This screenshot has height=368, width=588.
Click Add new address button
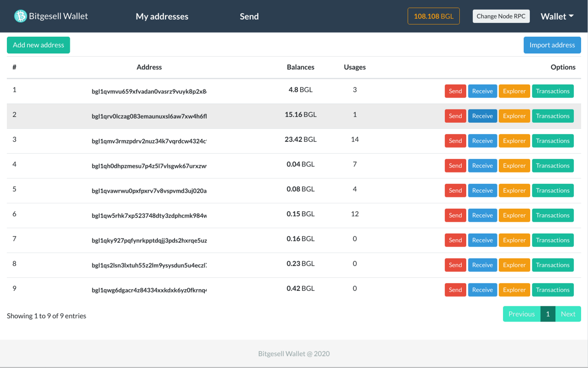coord(39,45)
